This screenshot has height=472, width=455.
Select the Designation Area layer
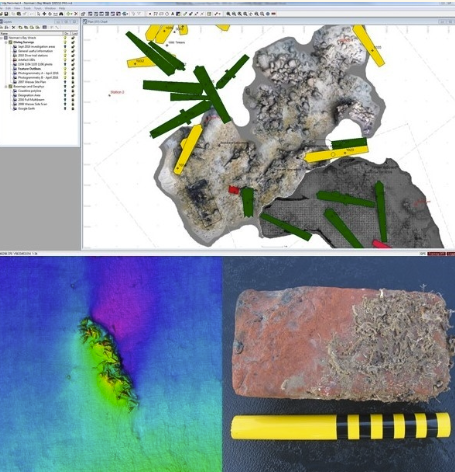(x=29, y=95)
